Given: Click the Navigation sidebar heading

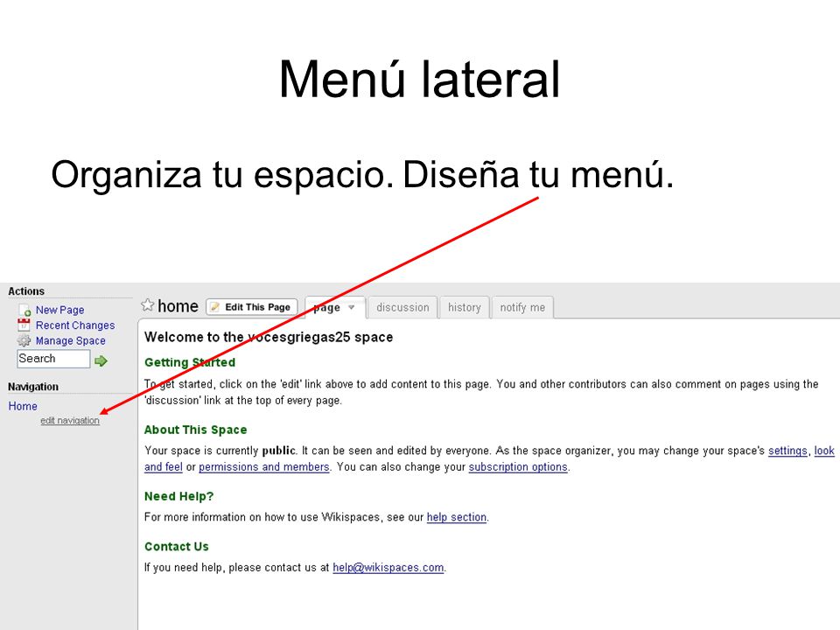Looking at the screenshot, I should click(33, 387).
